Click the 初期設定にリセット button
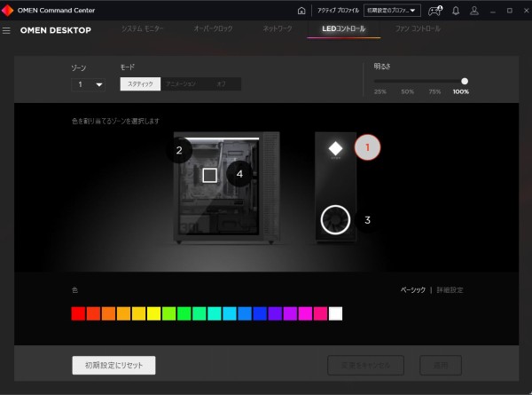Image resolution: width=532 pixels, height=395 pixels. click(x=113, y=365)
